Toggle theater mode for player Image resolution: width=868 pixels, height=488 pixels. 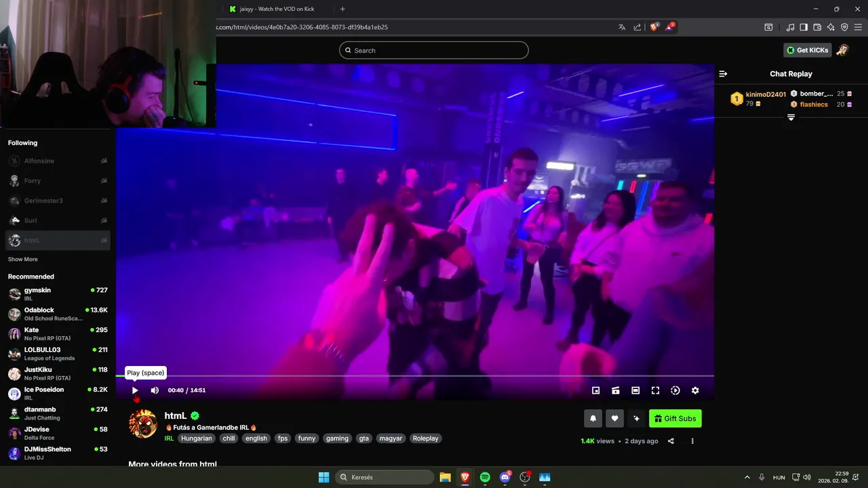click(635, 390)
